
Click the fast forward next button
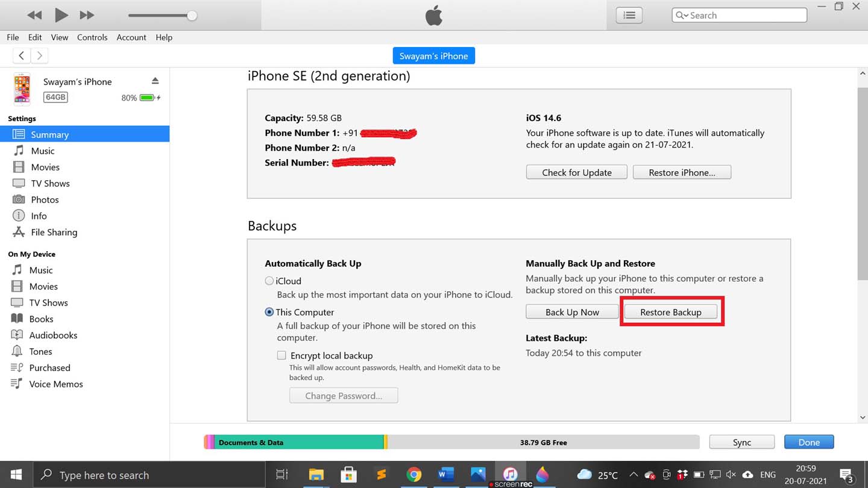[87, 15]
